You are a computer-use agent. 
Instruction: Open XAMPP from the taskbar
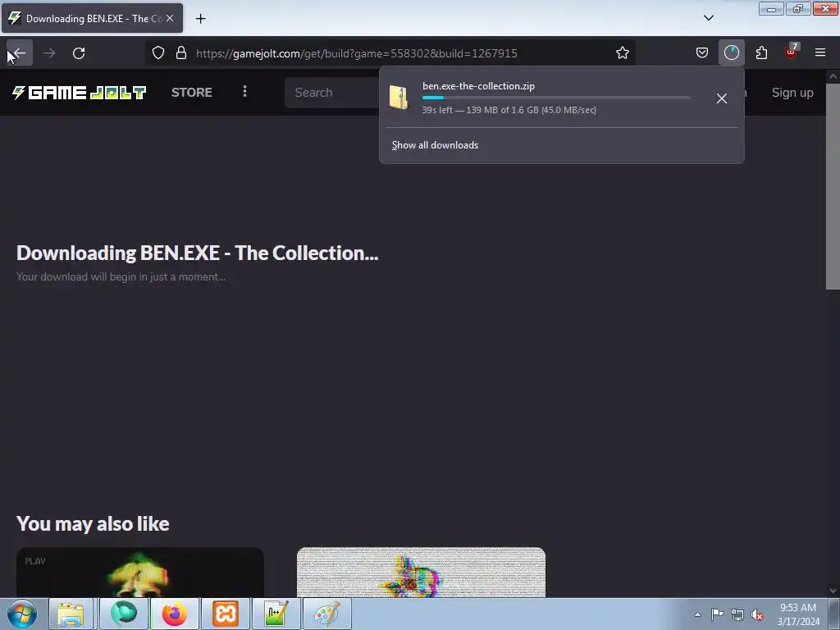225,614
